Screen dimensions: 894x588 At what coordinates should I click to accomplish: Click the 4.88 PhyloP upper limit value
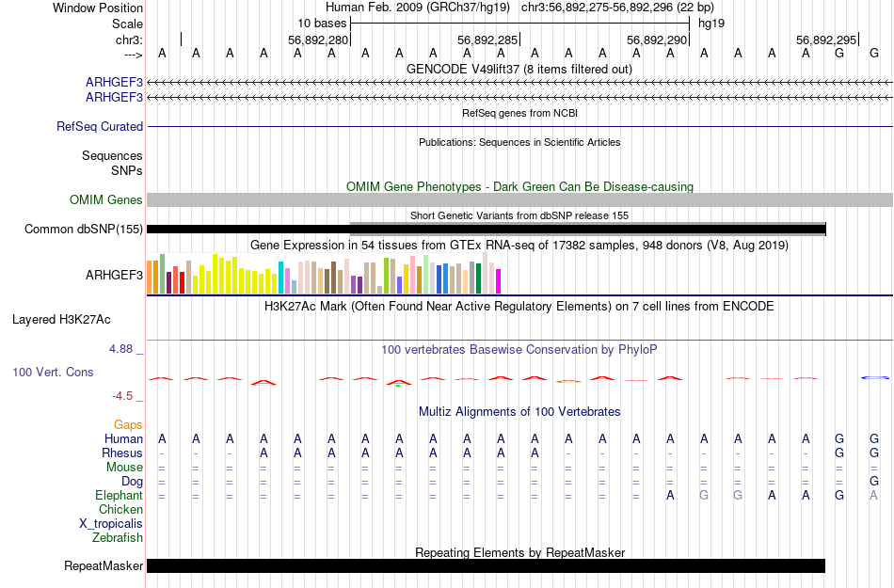point(120,349)
